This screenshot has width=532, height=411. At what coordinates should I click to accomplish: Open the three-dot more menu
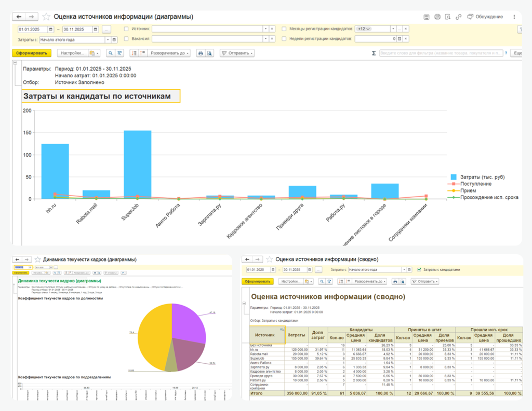(514, 17)
